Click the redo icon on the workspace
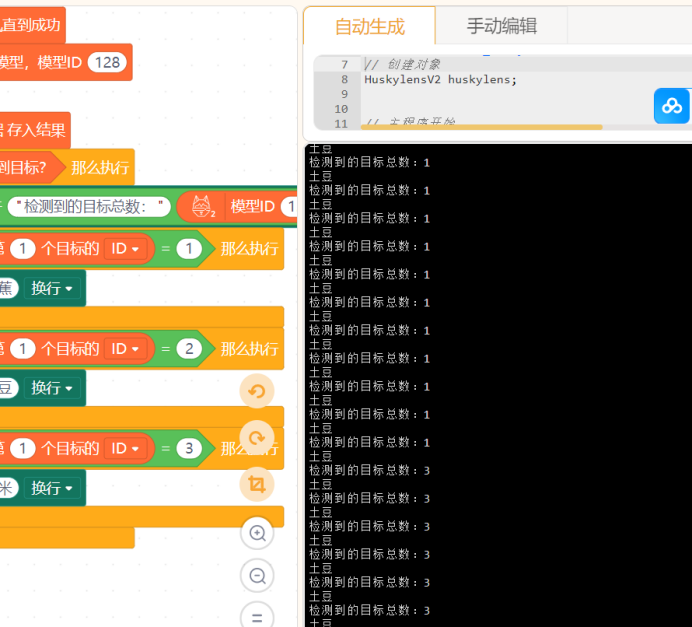 click(x=257, y=437)
